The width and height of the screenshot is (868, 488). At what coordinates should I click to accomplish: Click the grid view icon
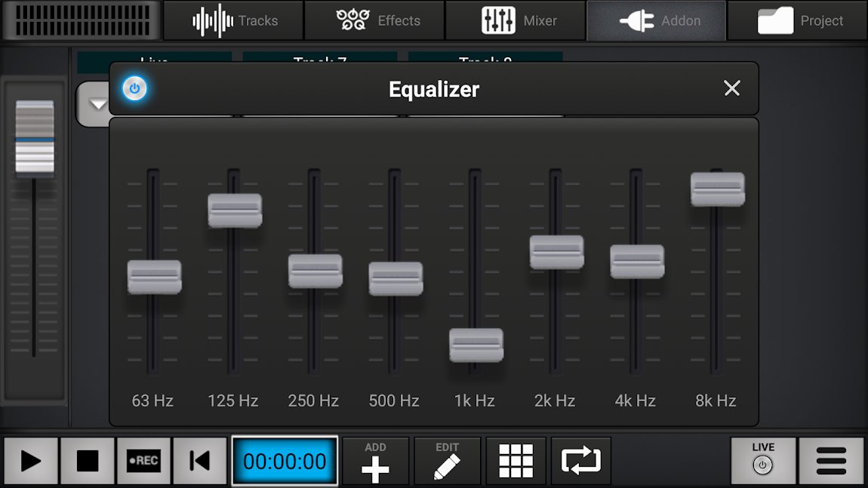tap(516, 460)
